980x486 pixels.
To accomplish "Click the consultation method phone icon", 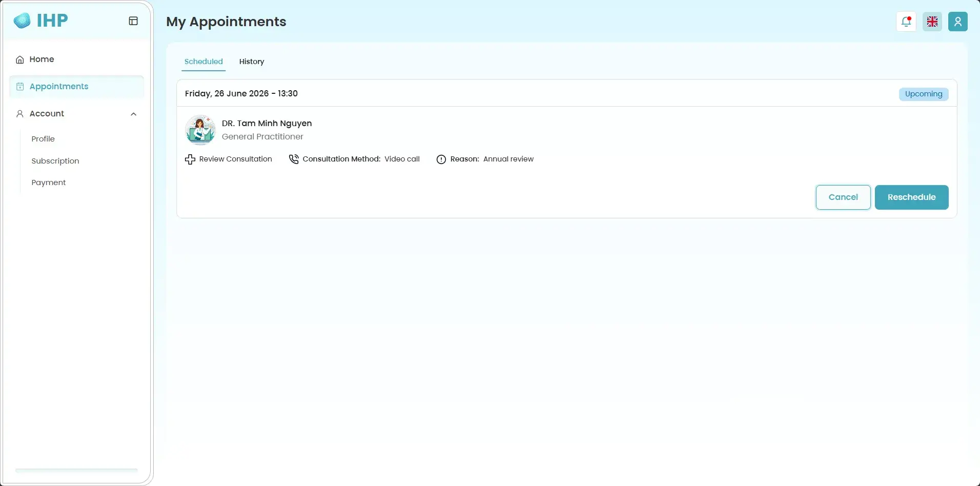I will coord(294,159).
